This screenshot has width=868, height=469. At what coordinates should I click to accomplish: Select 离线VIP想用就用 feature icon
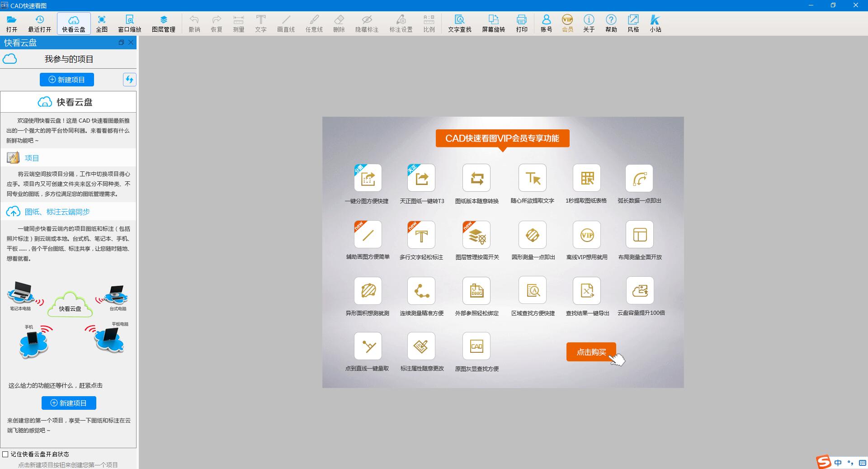point(587,234)
